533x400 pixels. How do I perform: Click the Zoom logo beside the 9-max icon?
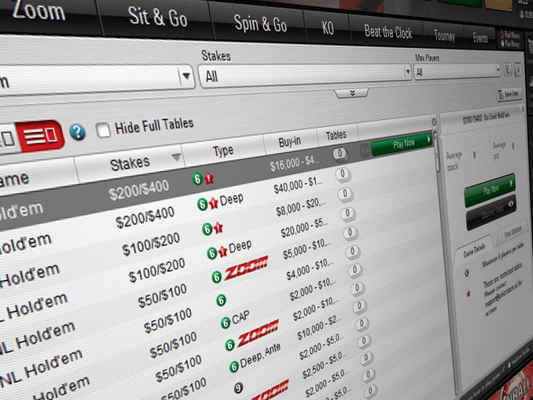coord(271,390)
